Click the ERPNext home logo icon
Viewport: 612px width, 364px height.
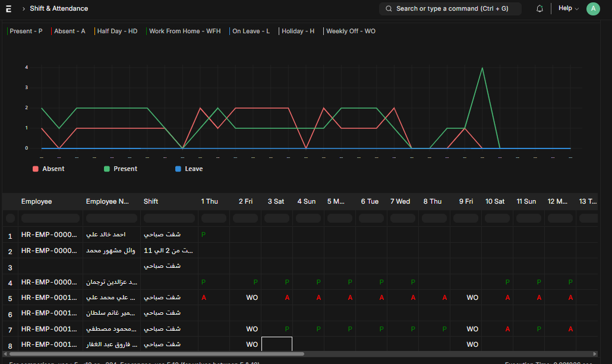[x=8, y=9]
